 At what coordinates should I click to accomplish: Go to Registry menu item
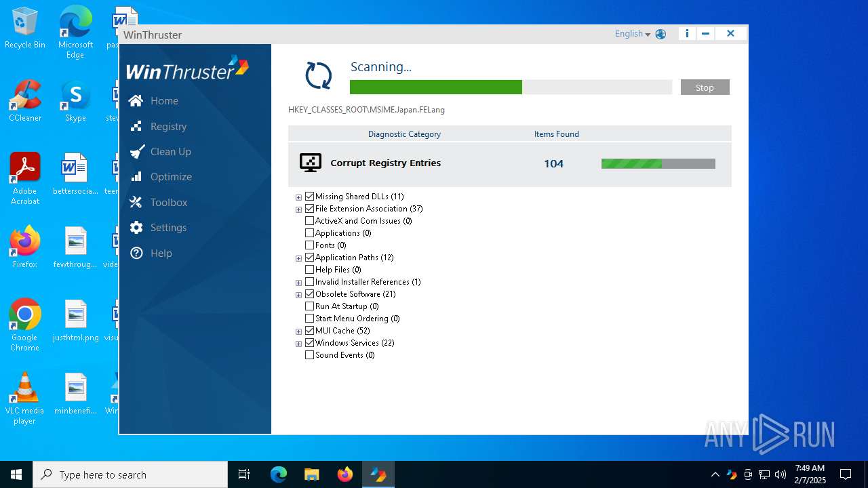[168, 126]
